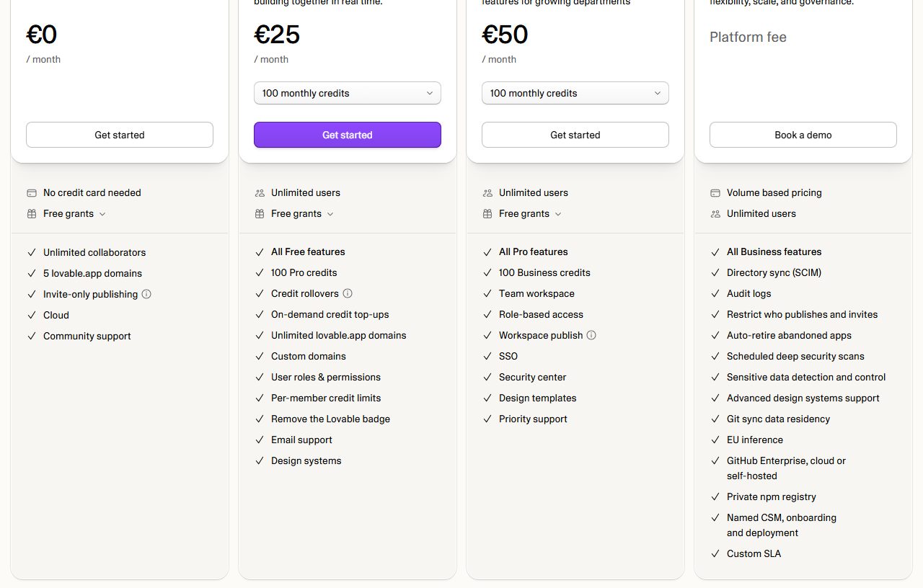The image size is (923, 588).
Task: Click info icon next to Invite-only publishing
Action: click(x=146, y=294)
